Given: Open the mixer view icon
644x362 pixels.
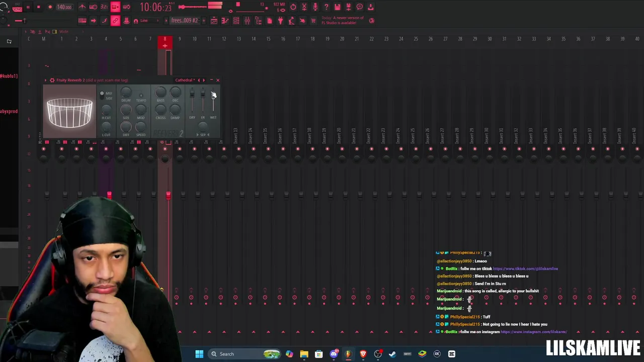Looking at the screenshot, I should pyautogui.click(x=247, y=21).
